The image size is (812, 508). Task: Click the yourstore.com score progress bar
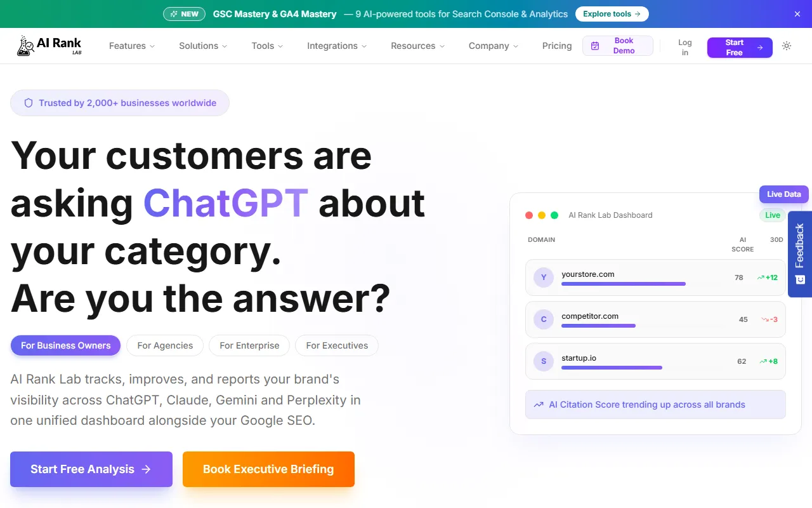[624, 284]
